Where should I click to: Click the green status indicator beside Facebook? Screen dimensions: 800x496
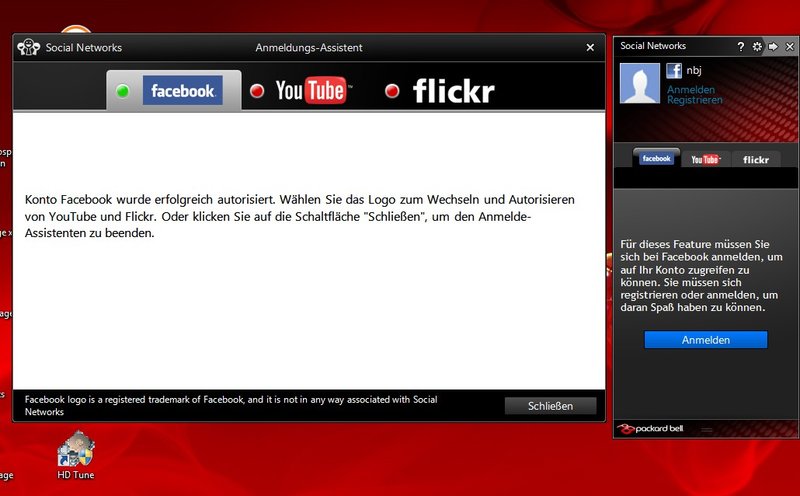[x=122, y=91]
